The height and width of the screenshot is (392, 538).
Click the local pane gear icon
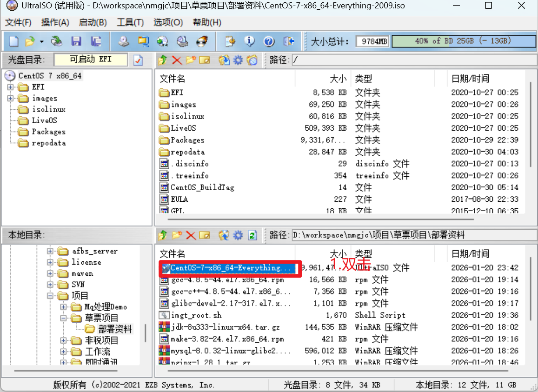238,235
